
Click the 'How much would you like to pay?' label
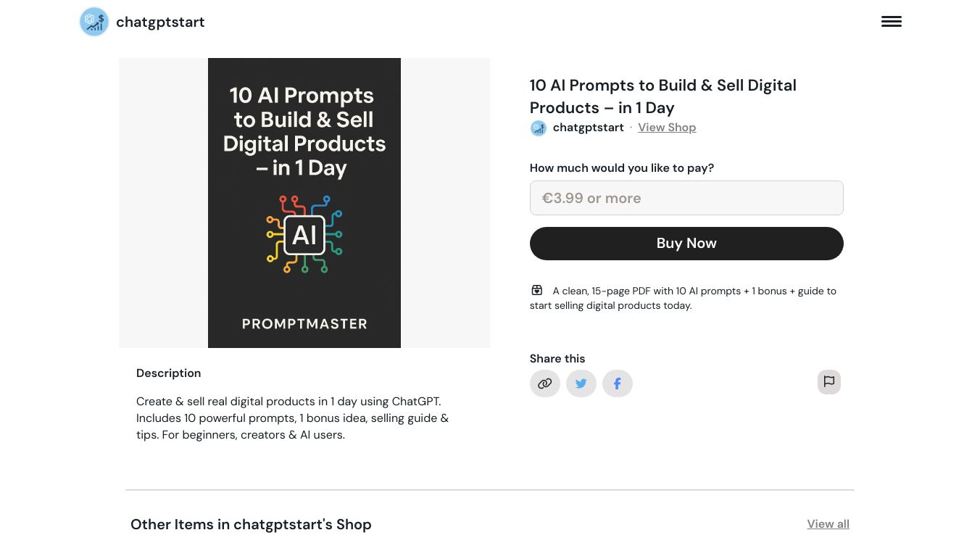[621, 168]
